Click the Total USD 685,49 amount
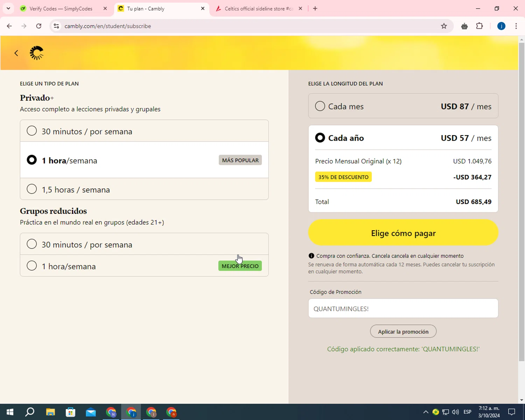The image size is (525, 420). (x=474, y=202)
